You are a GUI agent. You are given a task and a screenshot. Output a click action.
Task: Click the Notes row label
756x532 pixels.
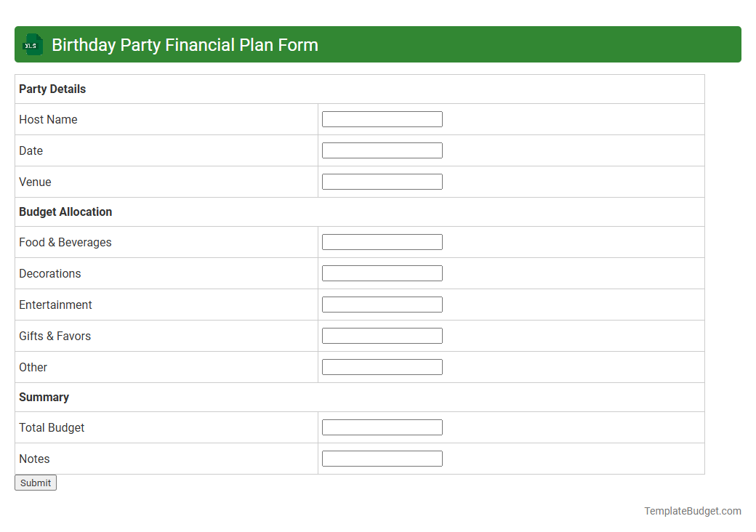tap(34, 459)
